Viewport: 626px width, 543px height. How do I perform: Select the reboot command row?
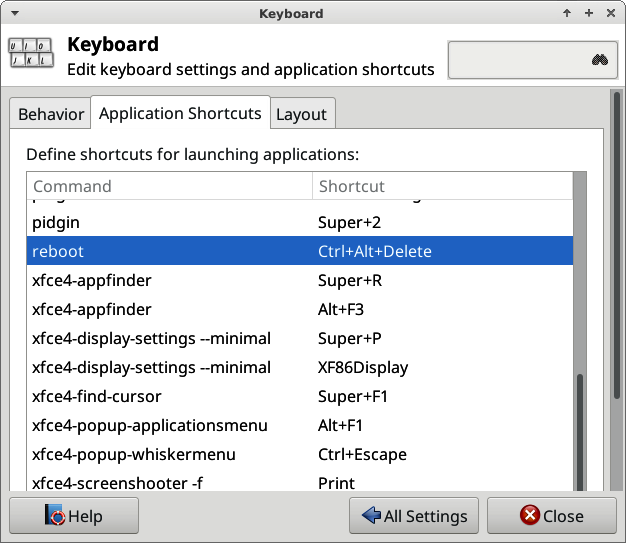[299, 251]
